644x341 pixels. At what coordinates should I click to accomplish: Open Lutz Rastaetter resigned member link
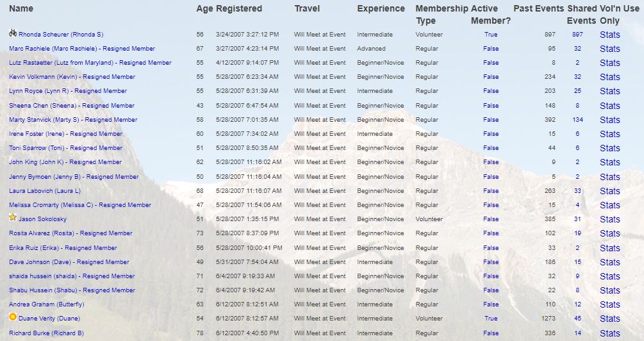pos(90,63)
